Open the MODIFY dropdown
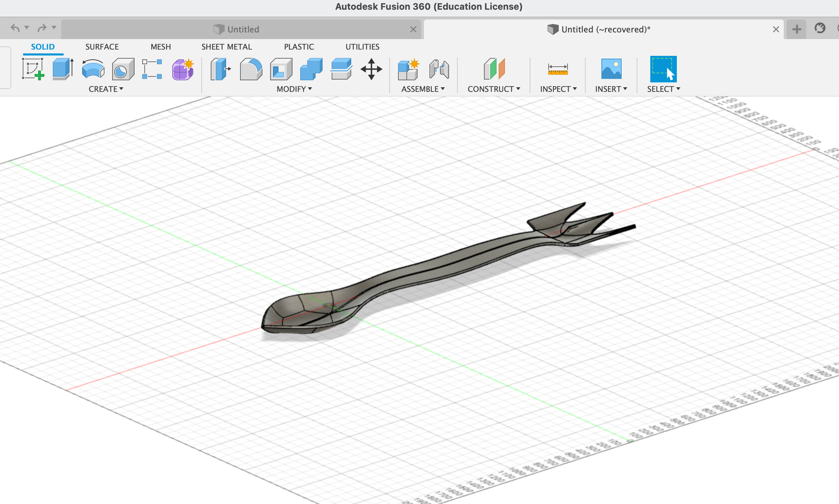The width and height of the screenshot is (839, 504). [x=294, y=89]
